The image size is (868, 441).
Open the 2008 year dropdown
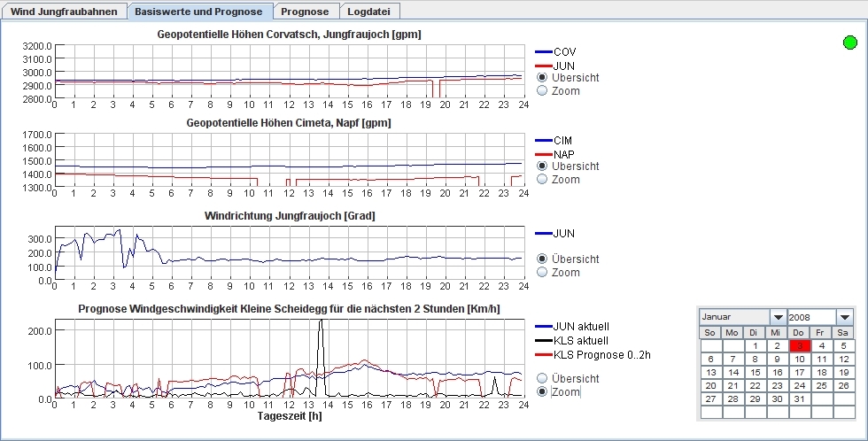click(845, 317)
